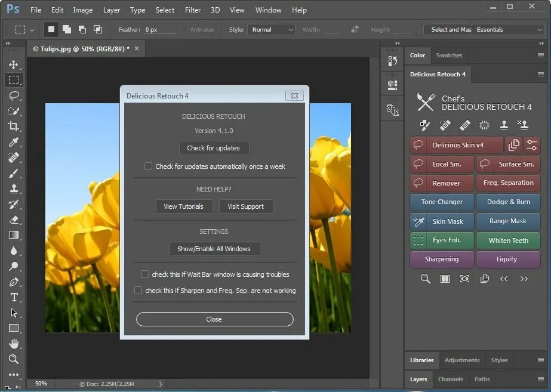Choose Add to selection mode

67,29
